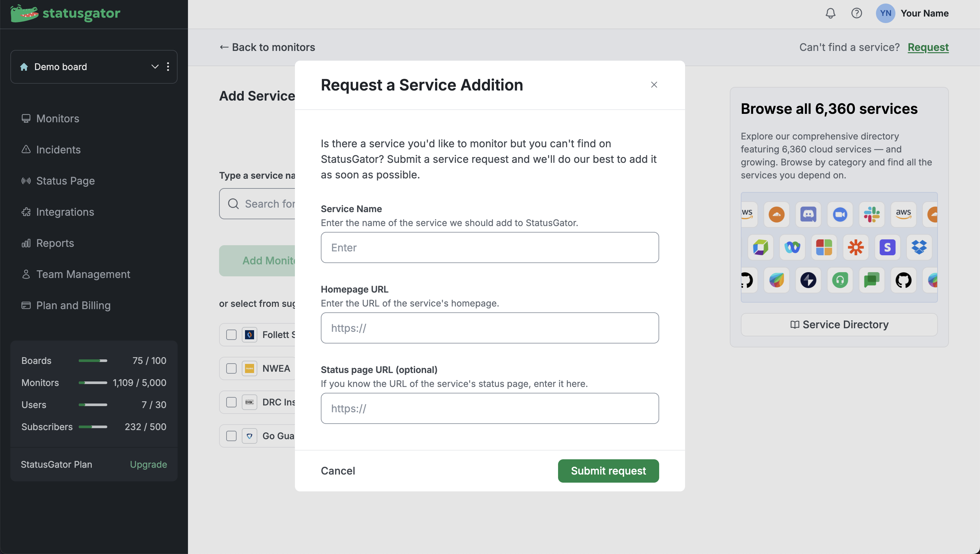Click the Dropbox service icon

point(919,247)
